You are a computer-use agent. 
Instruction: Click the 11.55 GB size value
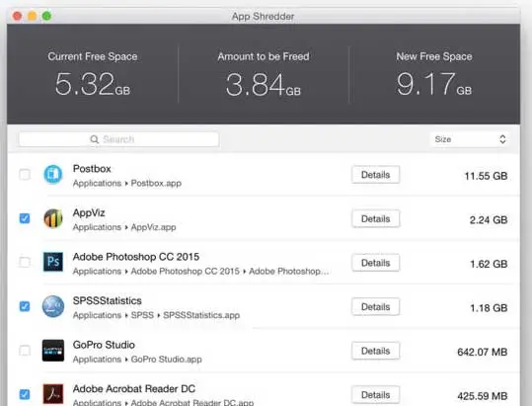486,176
